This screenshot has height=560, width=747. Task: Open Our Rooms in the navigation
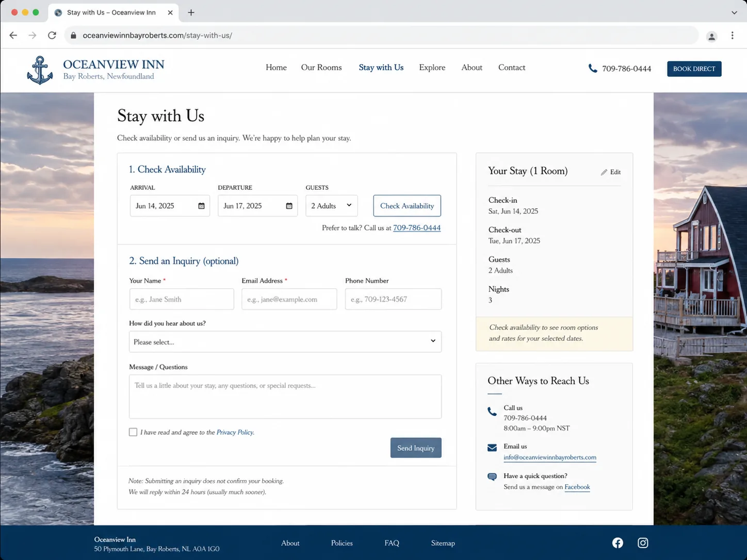pyautogui.click(x=321, y=68)
